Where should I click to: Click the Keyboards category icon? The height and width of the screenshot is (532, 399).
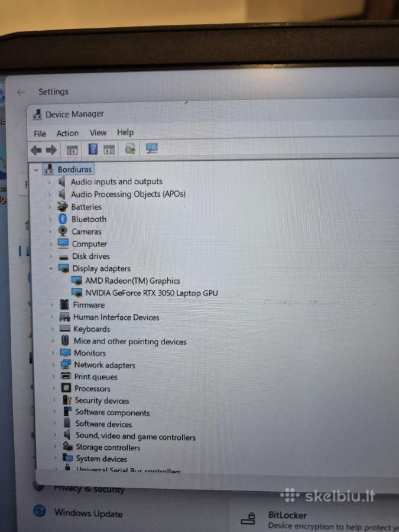coord(65,329)
